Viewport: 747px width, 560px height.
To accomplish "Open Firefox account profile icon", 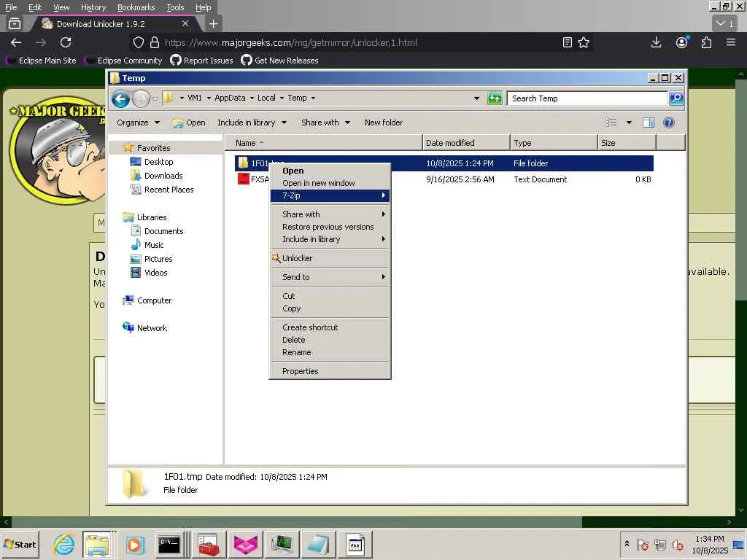I will 682,42.
